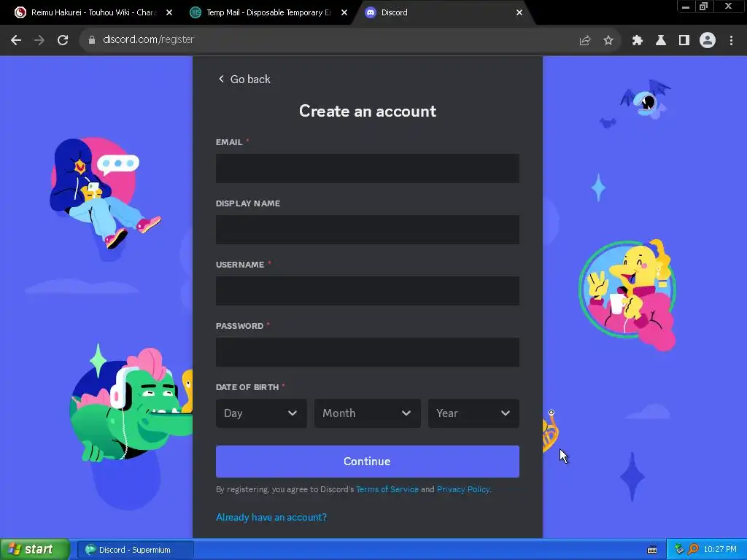This screenshot has width=747, height=560.
Task: Click the on-screen keyboard taskbar icon
Action: click(x=651, y=550)
